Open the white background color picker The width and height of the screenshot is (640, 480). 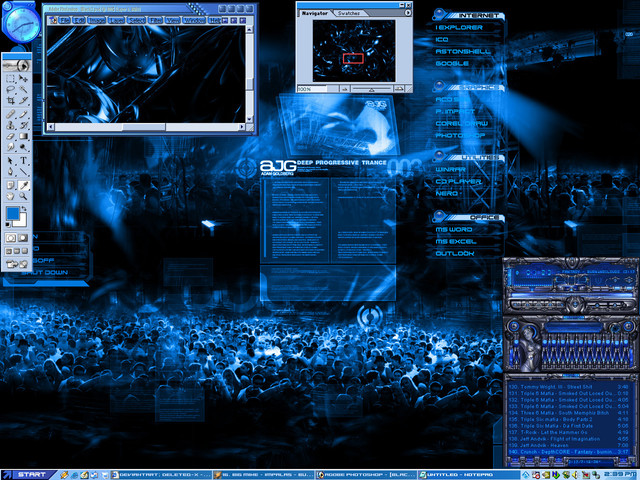pos(21,222)
